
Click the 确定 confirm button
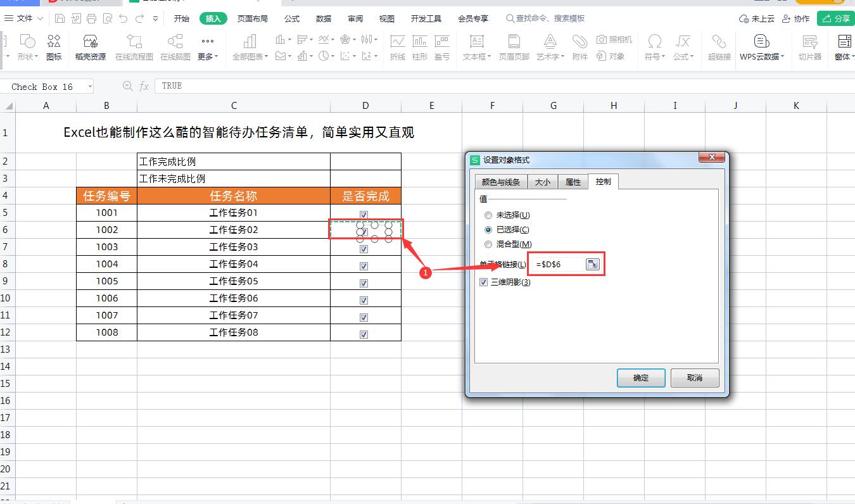640,377
